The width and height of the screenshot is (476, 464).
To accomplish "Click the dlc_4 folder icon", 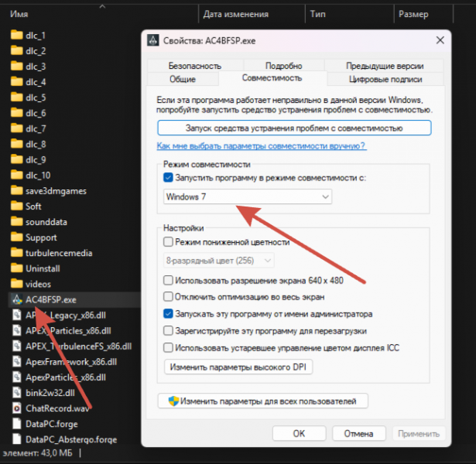I will [x=17, y=82].
